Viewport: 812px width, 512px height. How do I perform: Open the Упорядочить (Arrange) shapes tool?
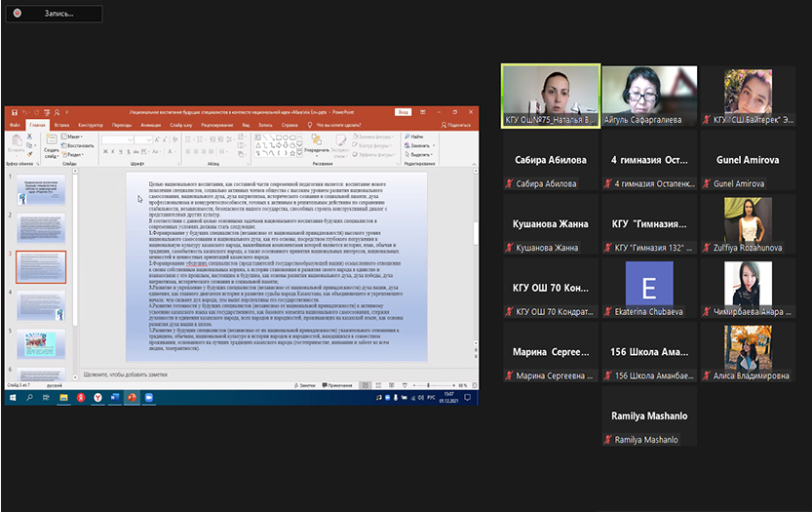point(317,144)
